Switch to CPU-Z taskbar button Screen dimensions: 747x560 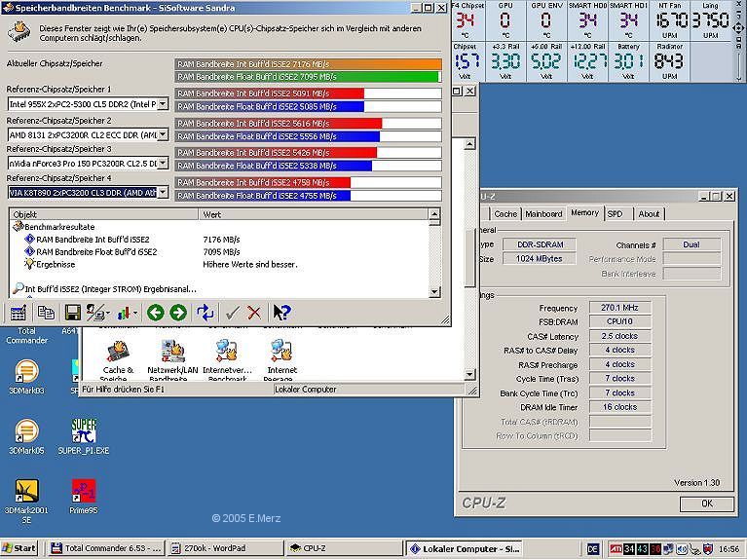[x=346, y=548]
